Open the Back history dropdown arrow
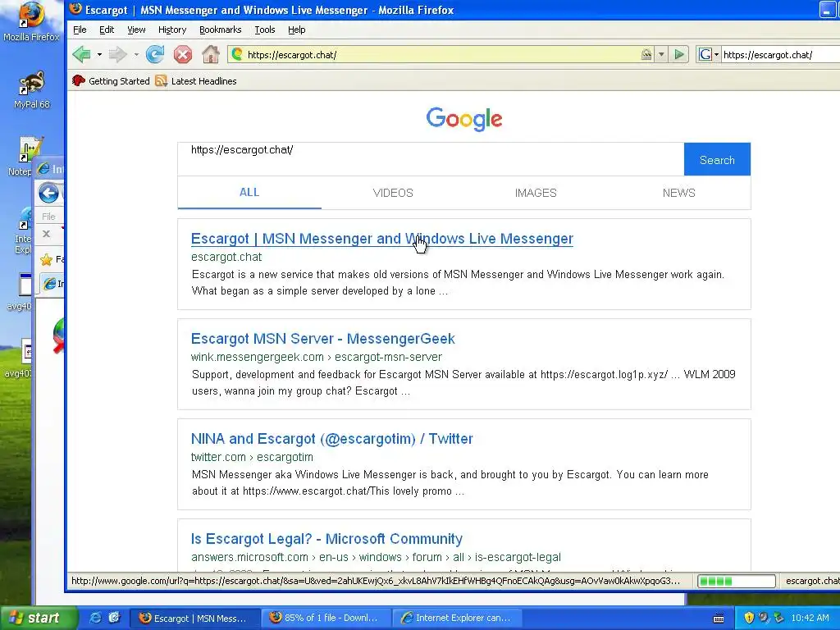 [x=99, y=54]
